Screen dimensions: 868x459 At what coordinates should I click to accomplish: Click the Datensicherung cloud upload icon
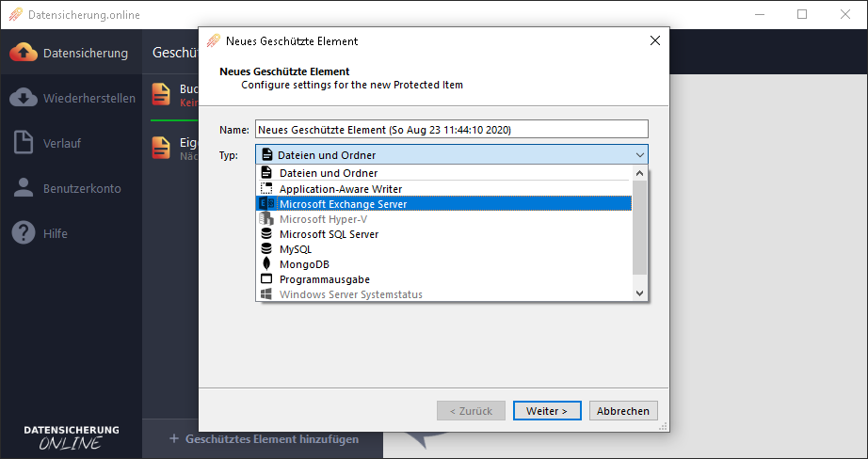(24, 53)
